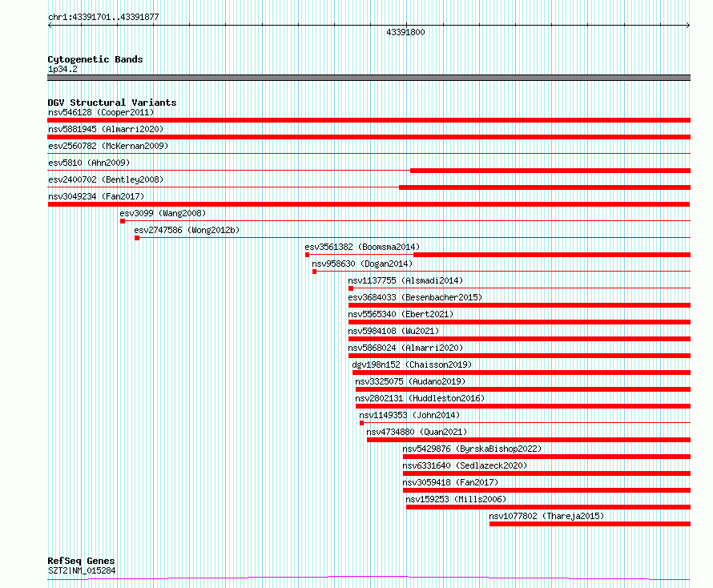Select dgv198n152 (Chaisson2019) variant label
The image size is (713, 588).
click(x=412, y=364)
